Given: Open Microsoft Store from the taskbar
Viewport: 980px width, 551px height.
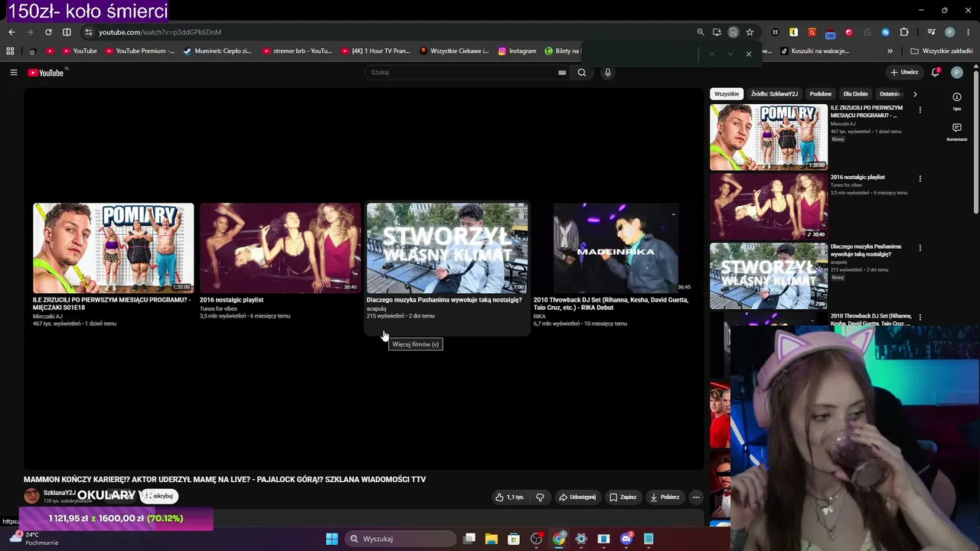Looking at the screenshot, I should (x=514, y=539).
